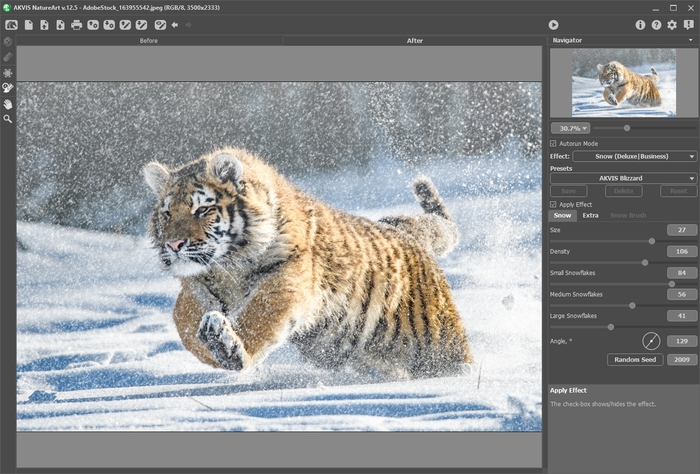Screen dimensions: 700x474
Task: Uncheck the Apply Effect checkbox
Action: pyautogui.click(x=554, y=204)
